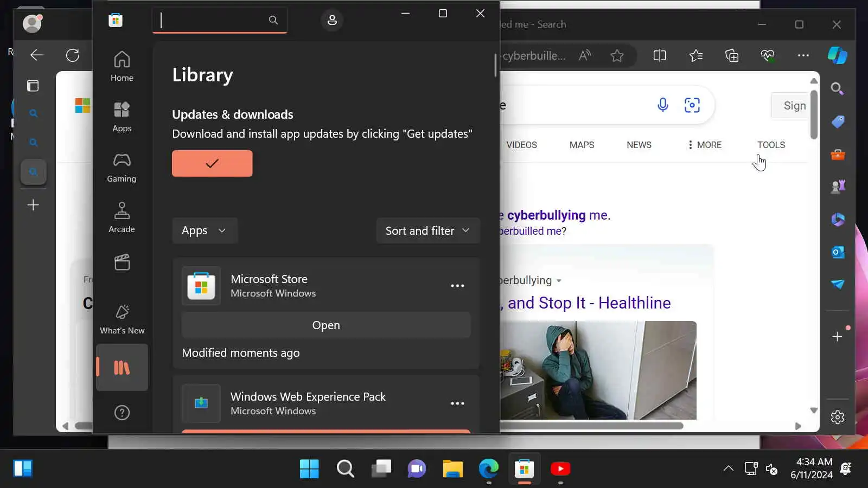Open Search on the Windows taskbar
The width and height of the screenshot is (868, 488).
point(345,468)
